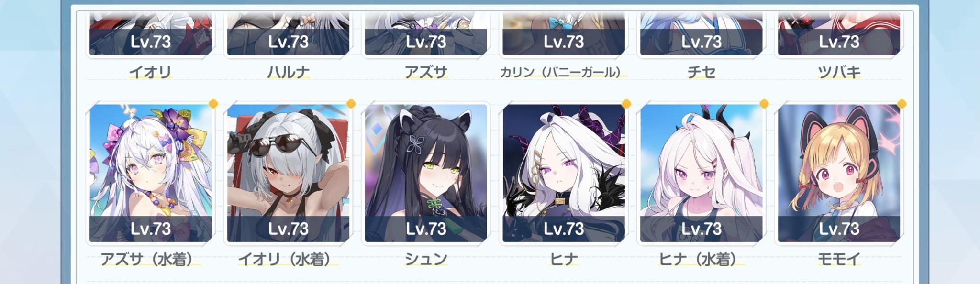The width and height of the screenshot is (980, 284).
Task: Select the チセ character card
Action: tap(702, 34)
